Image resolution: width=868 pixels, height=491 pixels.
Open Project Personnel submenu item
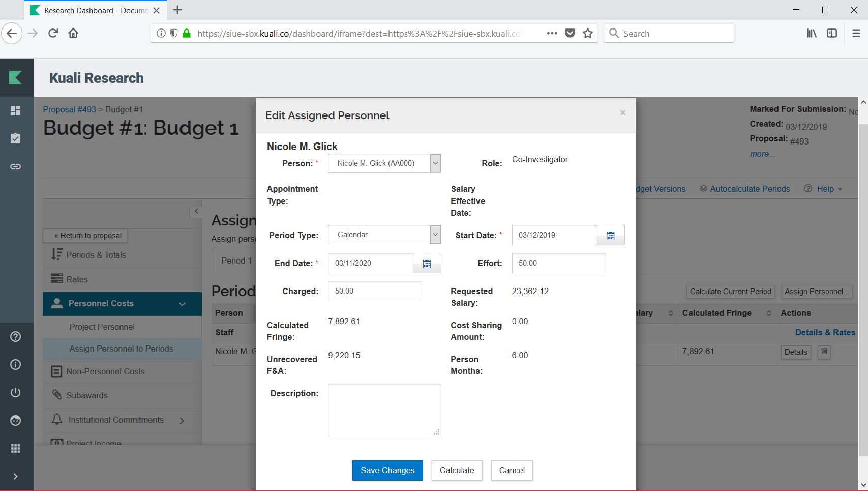click(x=102, y=327)
